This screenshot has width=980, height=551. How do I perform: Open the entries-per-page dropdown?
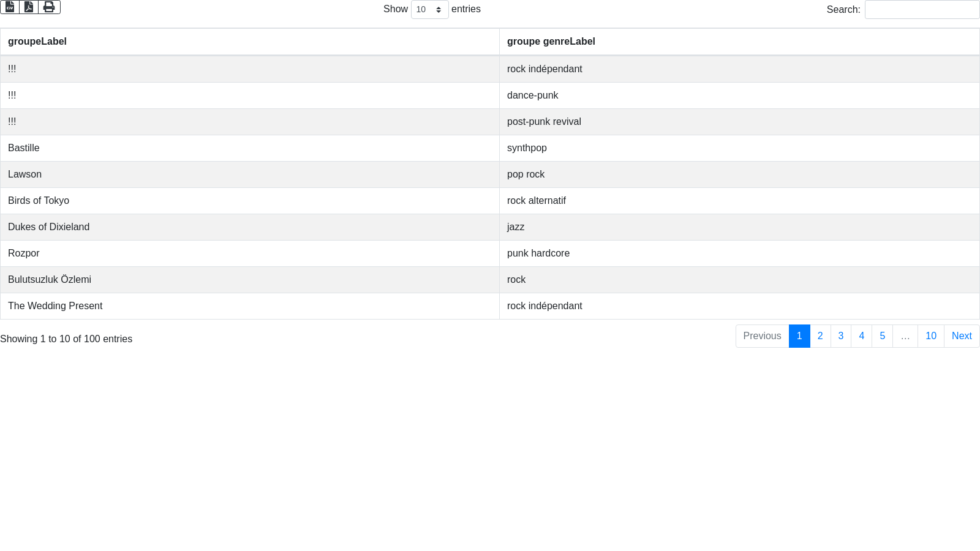pyautogui.click(x=429, y=10)
